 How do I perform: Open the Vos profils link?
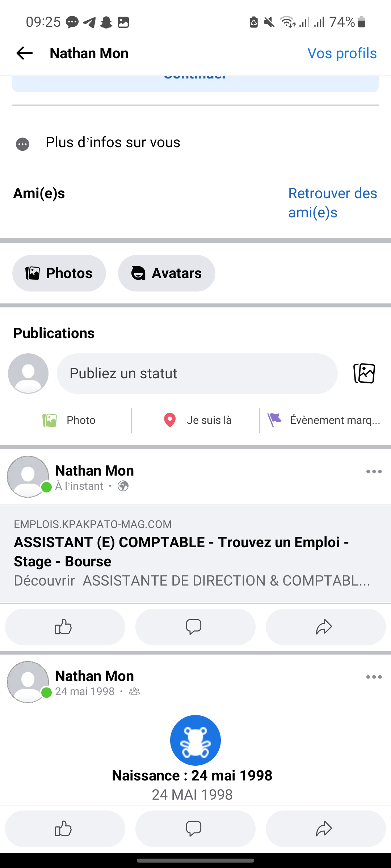coord(342,53)
